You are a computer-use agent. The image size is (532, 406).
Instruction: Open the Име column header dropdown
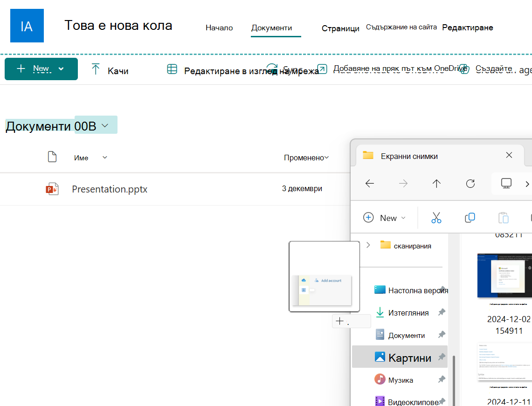(x=105, y=158)
